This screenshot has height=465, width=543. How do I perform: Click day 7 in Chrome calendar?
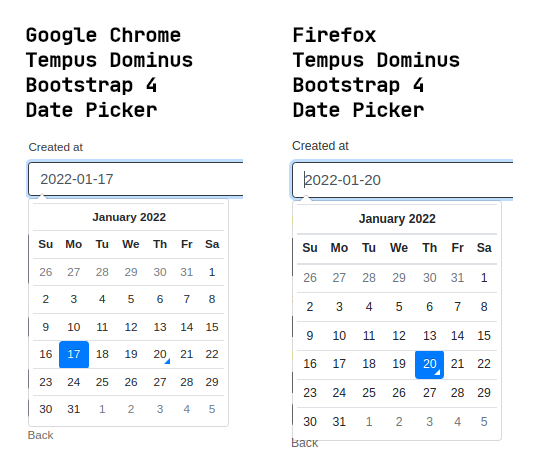[x=187, y=299]
